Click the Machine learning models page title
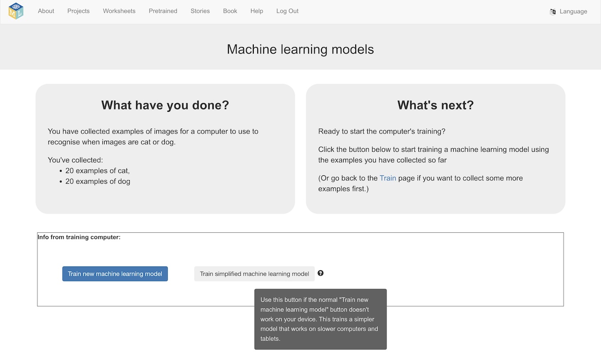601x364 pixels. coord(300,49)
